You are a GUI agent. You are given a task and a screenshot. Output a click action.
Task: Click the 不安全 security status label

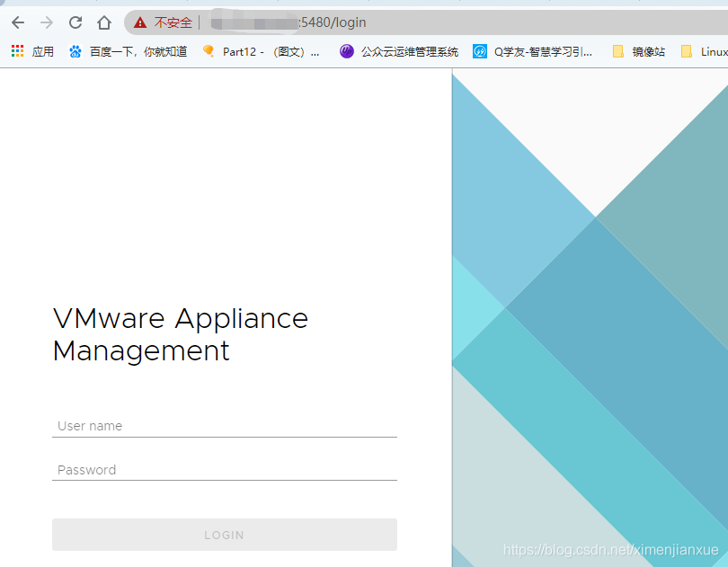coord(173,22)
